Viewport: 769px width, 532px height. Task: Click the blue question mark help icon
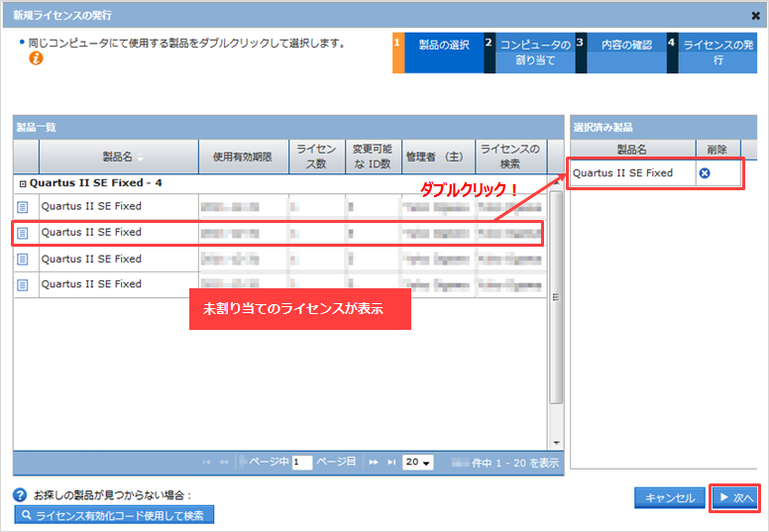tap(20, 494)
